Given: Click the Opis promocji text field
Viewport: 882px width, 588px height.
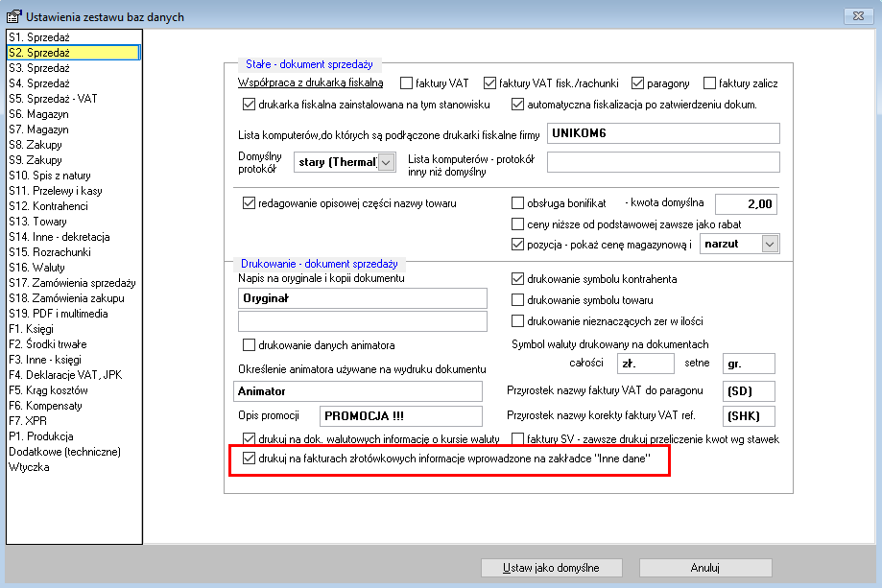Looking at the screenshot, I should (400, 416).
